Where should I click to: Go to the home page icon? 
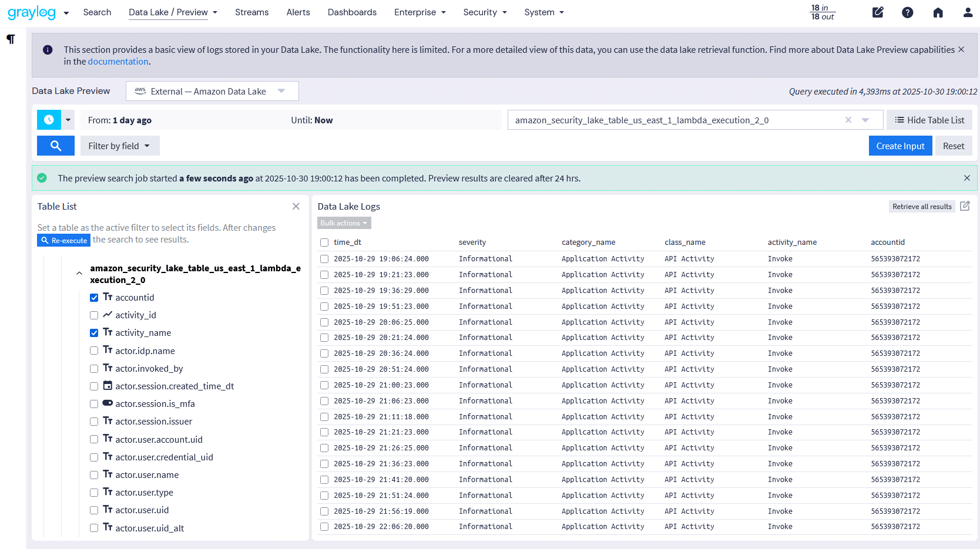tap(938, 12)
